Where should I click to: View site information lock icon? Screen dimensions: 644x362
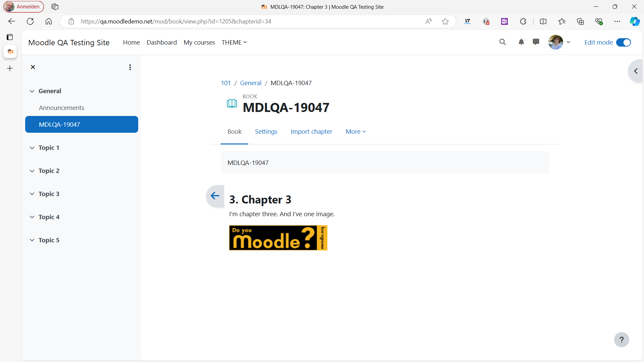[x=71, y=21]
